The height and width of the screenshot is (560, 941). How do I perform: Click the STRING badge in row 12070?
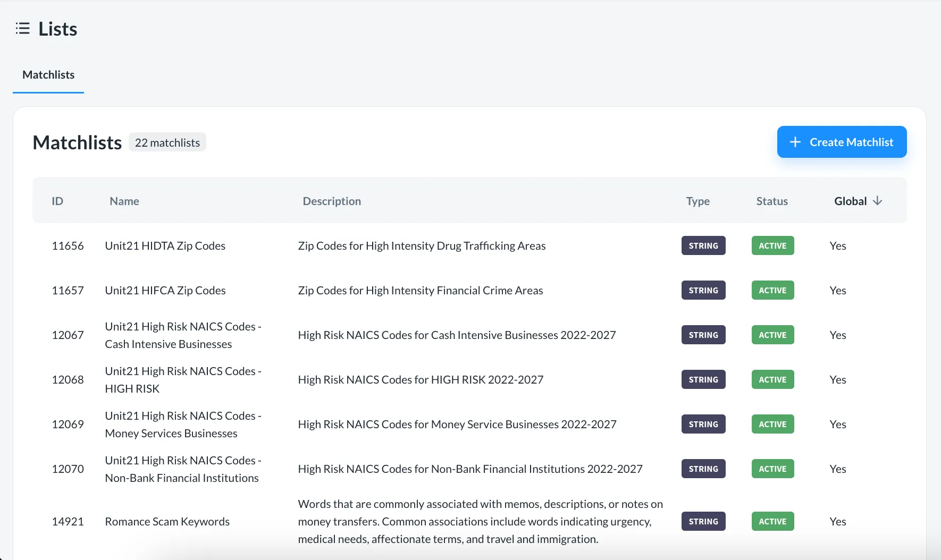703,469
